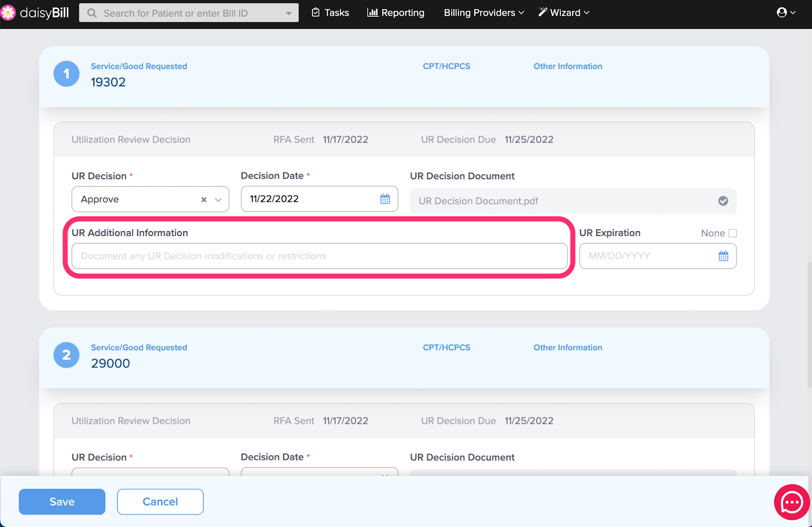The image size is (812, 527).
Task: Click the UR Decision Document checkmark icon
Action: coord(723,201)
